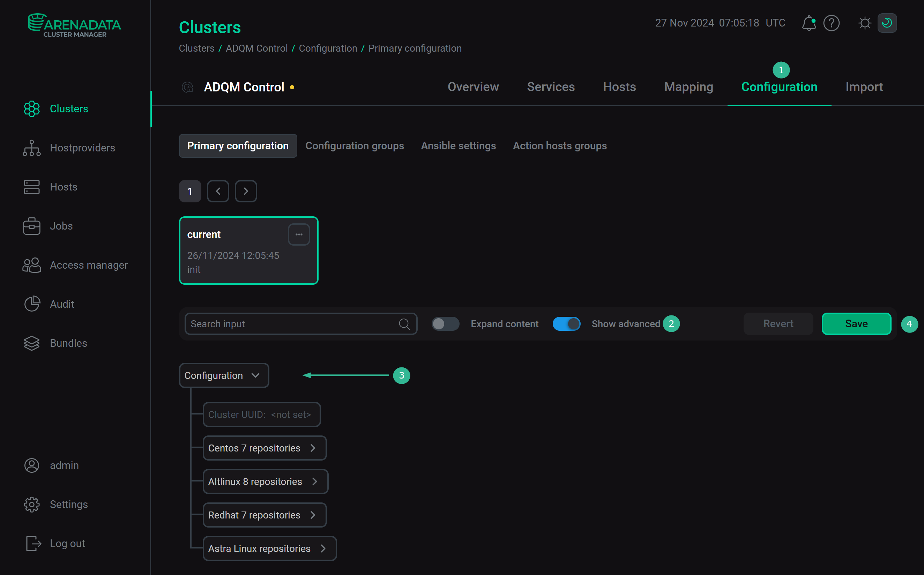The image size is (924, 575).
Task: Open the ADQM Control breadcrumb link
Action: (257, 48)
